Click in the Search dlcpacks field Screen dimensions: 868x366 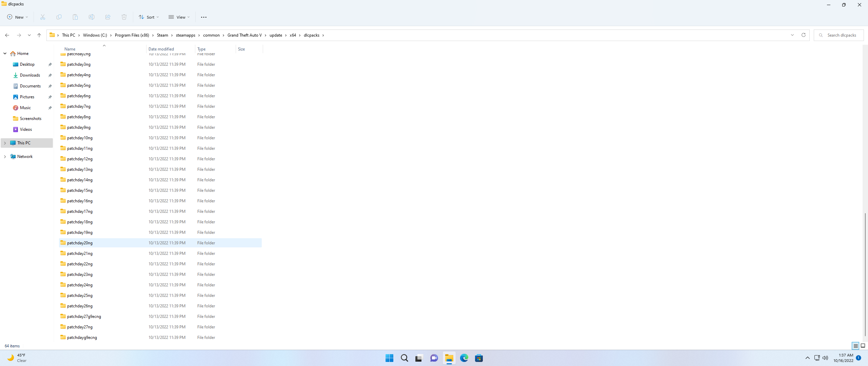click(842, 35)
